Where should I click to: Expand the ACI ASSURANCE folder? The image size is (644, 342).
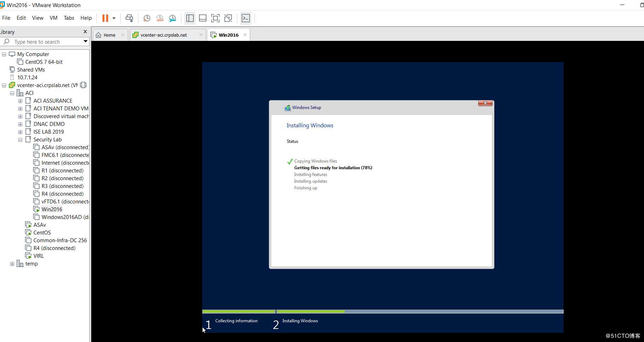[x=20, y=101]
